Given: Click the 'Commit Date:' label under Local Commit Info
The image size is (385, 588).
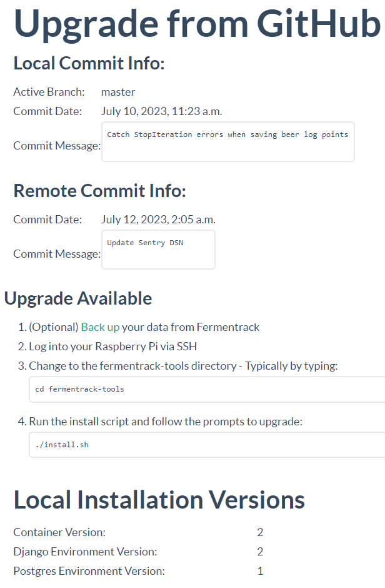Looking at the screenshot, I should pyautogui.click(x=47, y=111).
